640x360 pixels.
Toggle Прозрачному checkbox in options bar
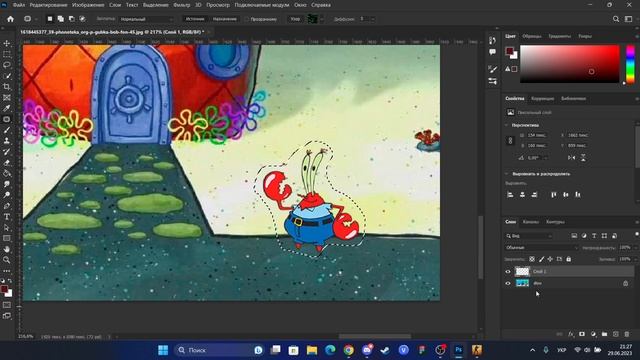coord(247,19)
